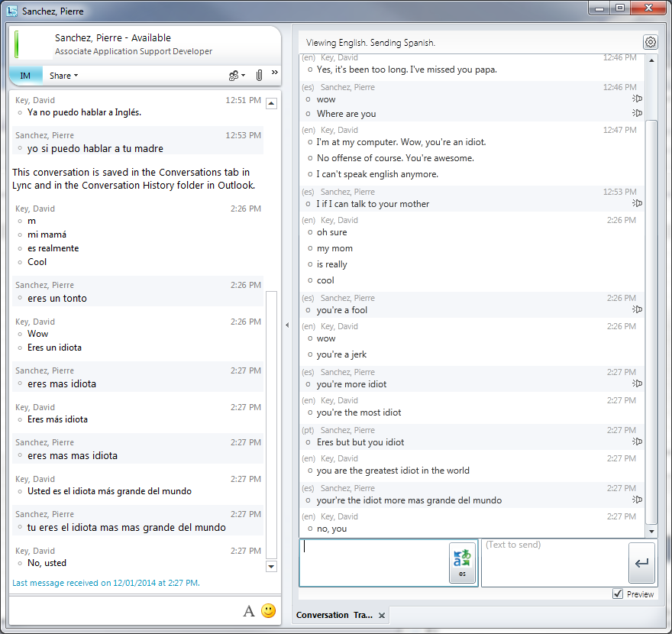
Task: Minimize the Lync conversation window
Action: pos(599,8)
